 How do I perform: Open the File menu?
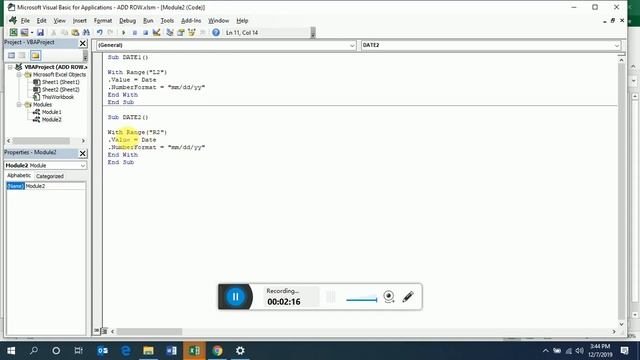(x=25, y=20)
